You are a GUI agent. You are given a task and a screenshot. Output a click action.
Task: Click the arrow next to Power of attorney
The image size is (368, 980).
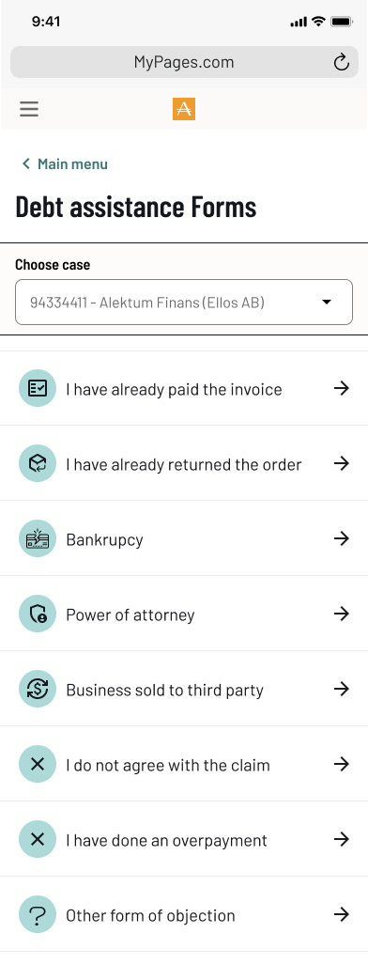coord(341,614)
